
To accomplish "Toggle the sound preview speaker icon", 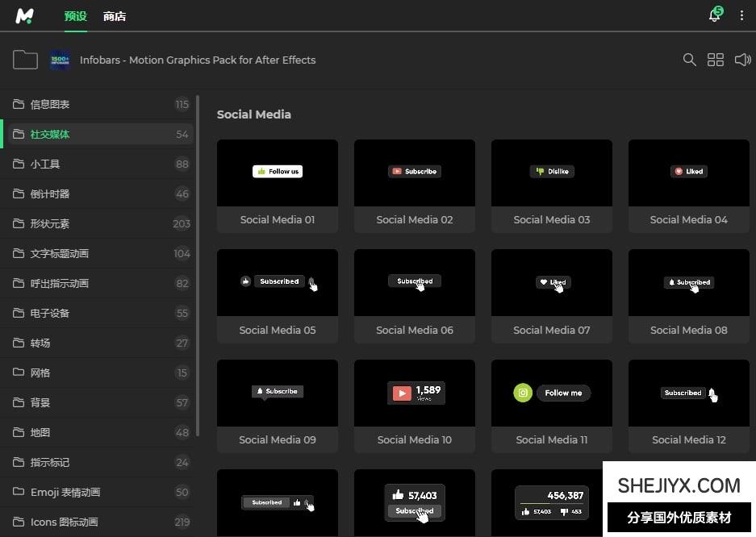I will click(742, 60).
